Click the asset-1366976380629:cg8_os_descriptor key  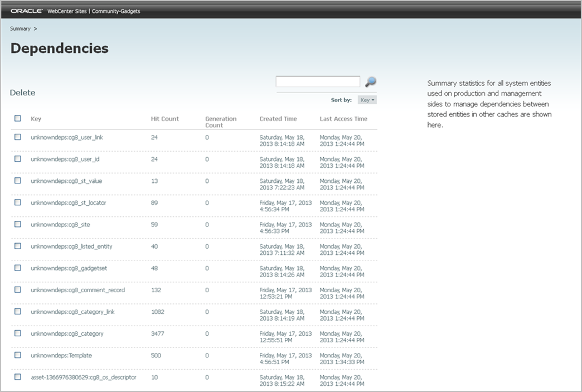84,377
